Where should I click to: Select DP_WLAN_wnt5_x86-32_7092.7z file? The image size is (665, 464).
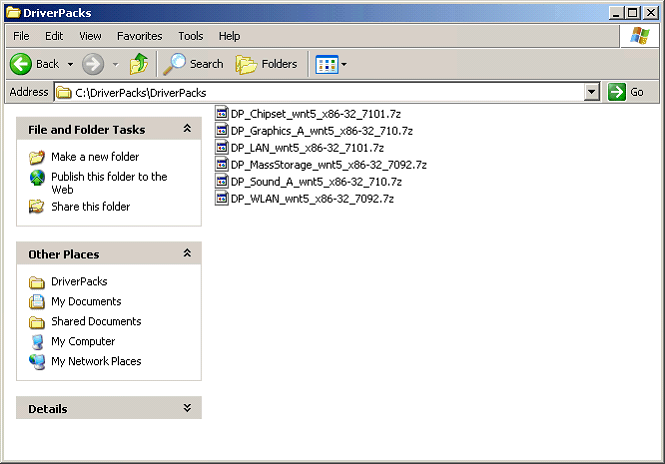(311, 199)
